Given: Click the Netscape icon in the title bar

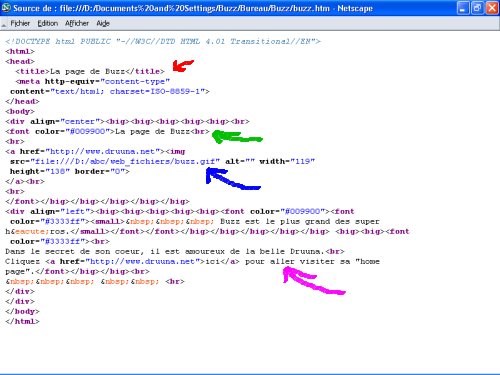Looking at the screenshot, I should click(6, 8).
